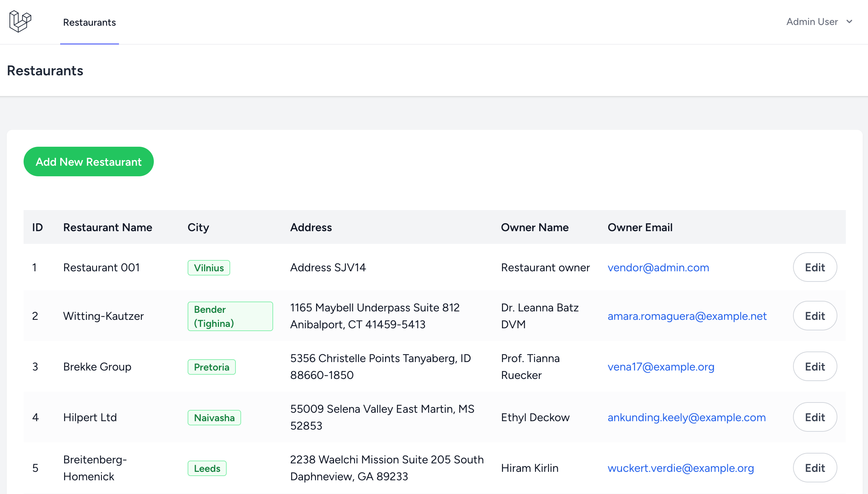Edit the Witting-Kautzer restaurant

[814, 316]
